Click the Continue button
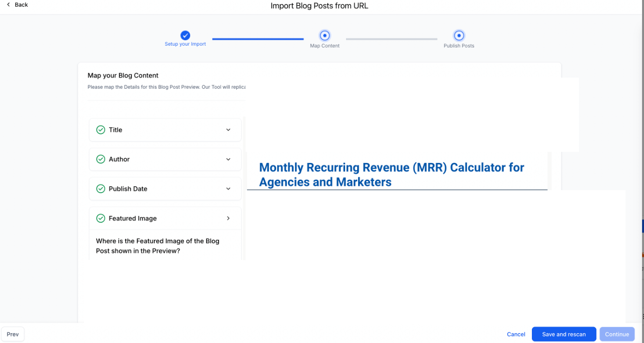Viewport: 644px width, 343px height. click(x=617, y=334)
